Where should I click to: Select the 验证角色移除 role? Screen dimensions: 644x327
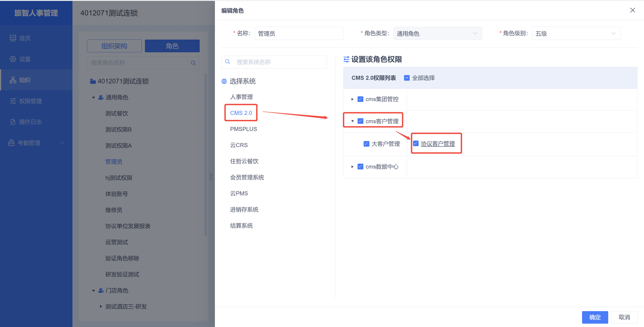[122, 258]
